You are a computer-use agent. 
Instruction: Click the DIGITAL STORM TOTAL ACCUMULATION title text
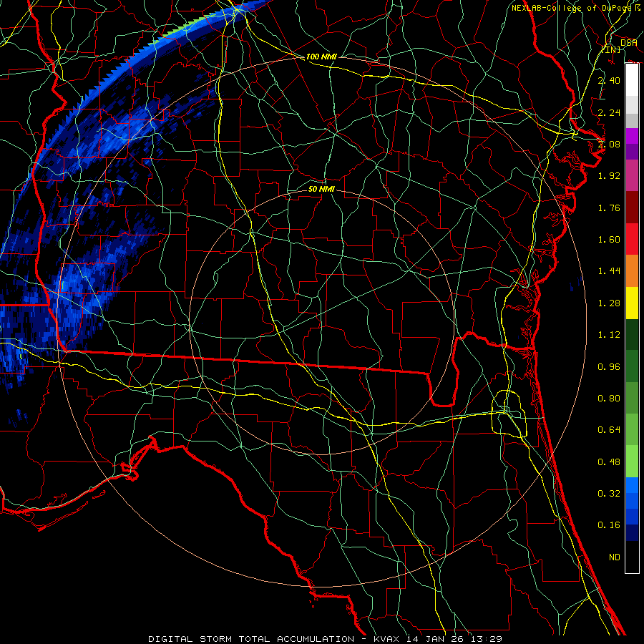pos(251,639)
